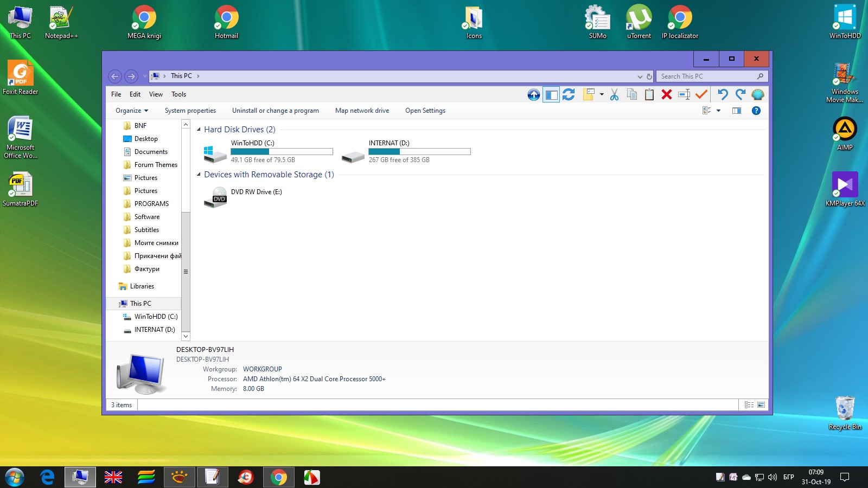Viewport: 868px width, 488px height.
Task: Click the navigation pane scroll up arrow
Action: point(186,125)
